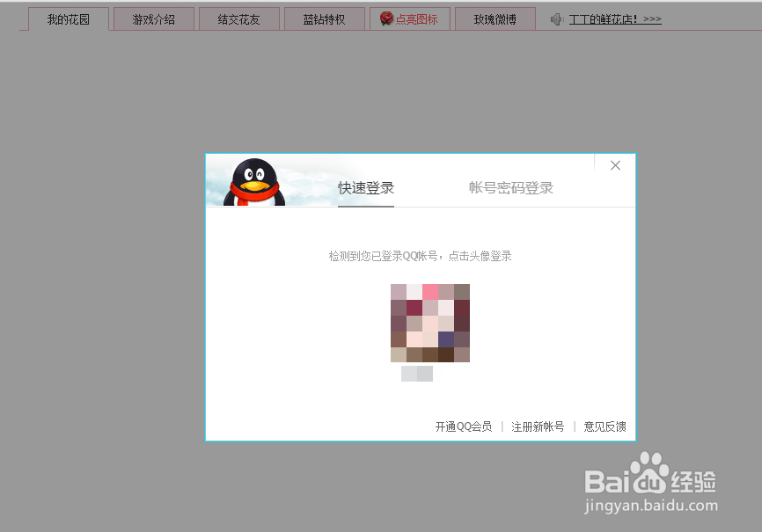Open the 我的花园 tab

click(x=68, y=18)
